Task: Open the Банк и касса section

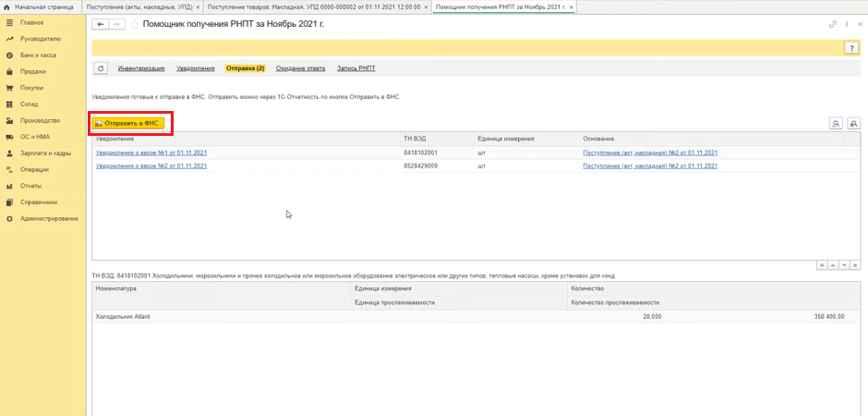Action: click(x=40, y=55)
